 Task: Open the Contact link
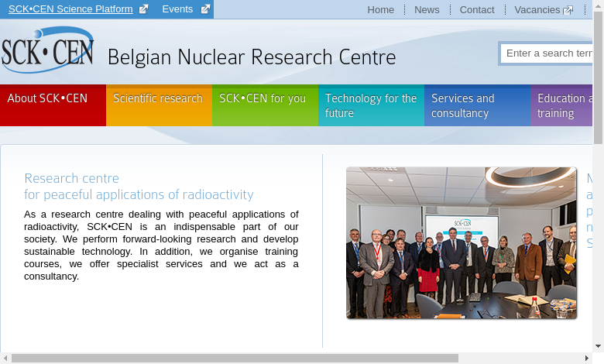[x=477, y=9]
